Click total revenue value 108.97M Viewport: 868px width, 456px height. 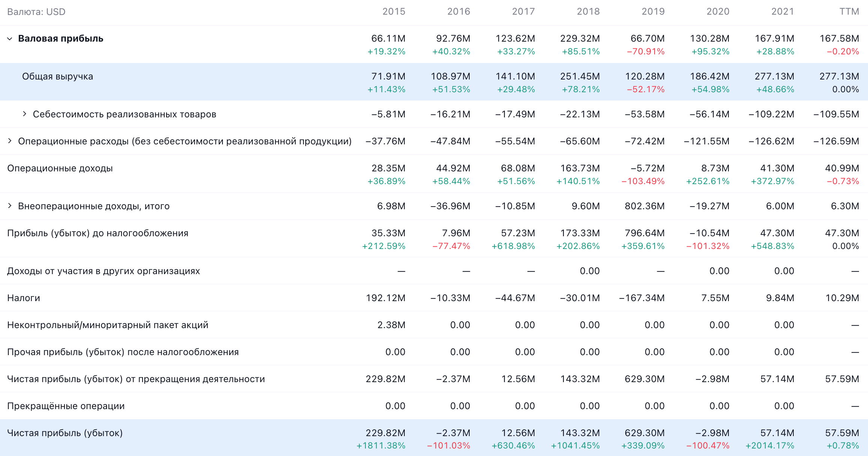point(451,76)
